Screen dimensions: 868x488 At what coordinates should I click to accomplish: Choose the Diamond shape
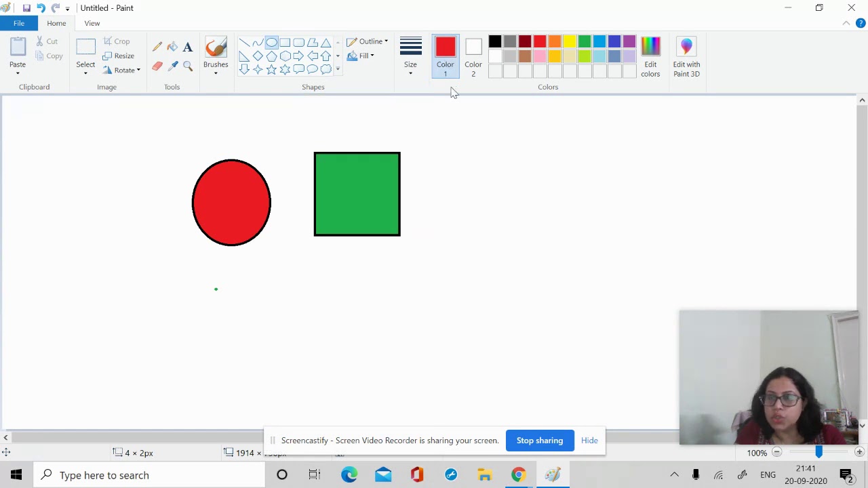click(x=258, y=56)
